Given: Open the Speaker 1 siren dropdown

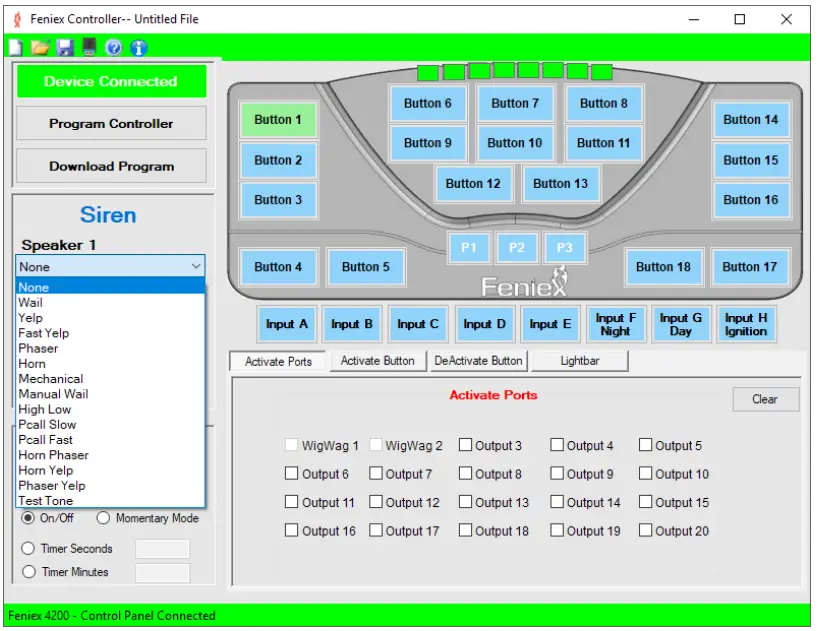Looking at the screenshot, I should 110,266.
